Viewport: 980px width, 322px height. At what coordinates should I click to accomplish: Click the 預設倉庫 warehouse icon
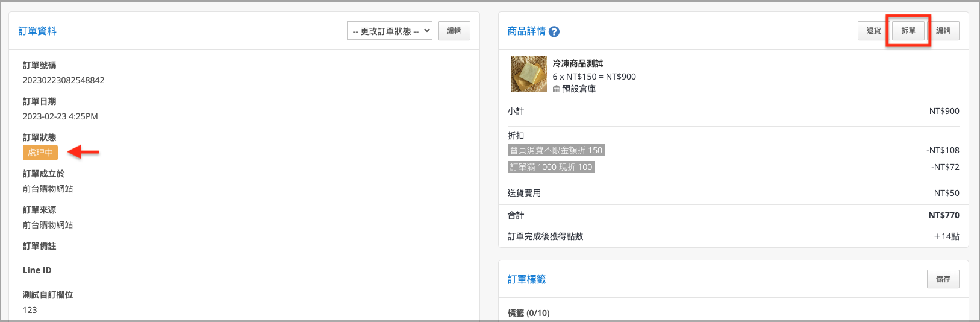(557, 89)
